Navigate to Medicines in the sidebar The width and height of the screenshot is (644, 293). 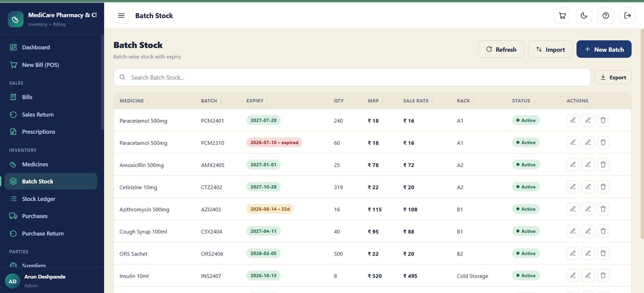coord(51,164)
